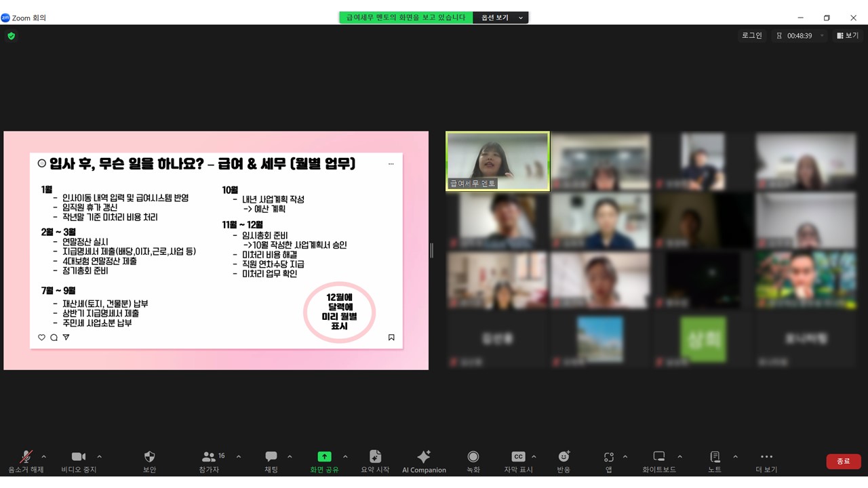Screen dimensions: 868x488
Task: Select the 급여세무 멘토 video thumbnail
Action: tap(497, 161)
